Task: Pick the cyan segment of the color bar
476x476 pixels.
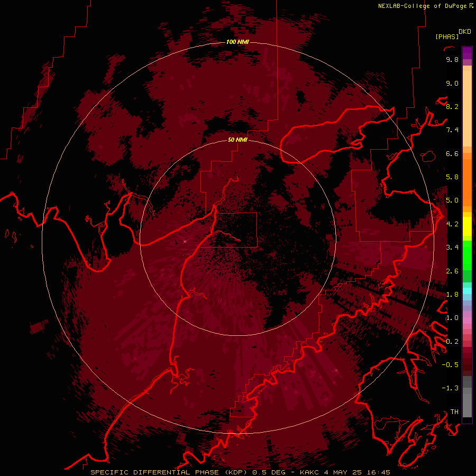Action: [x=467, y=291]
